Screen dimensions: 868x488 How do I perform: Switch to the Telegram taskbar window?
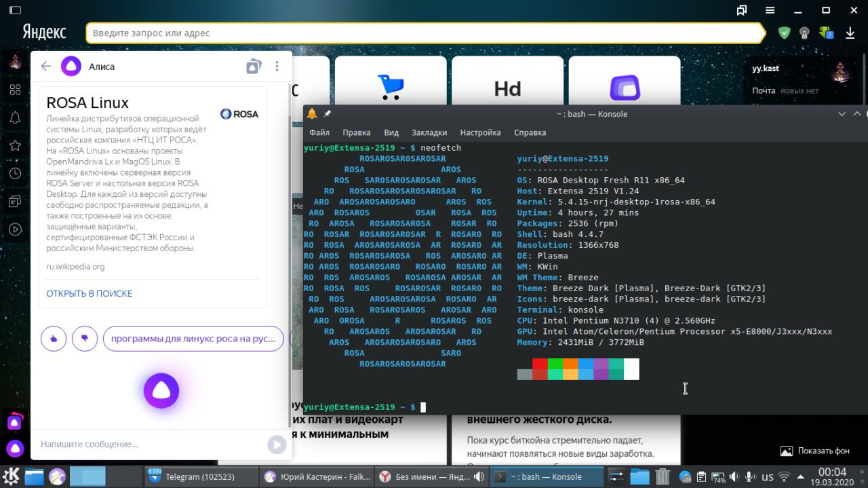[x=201, y=476]
